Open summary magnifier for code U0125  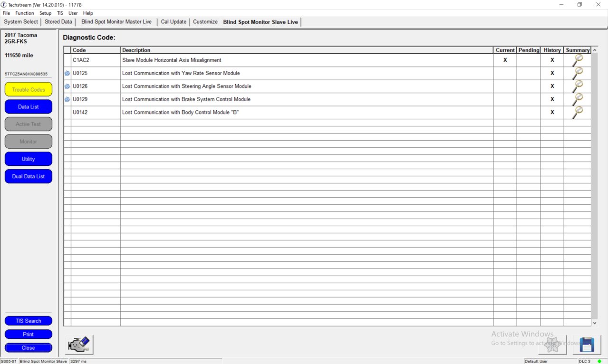578,73
